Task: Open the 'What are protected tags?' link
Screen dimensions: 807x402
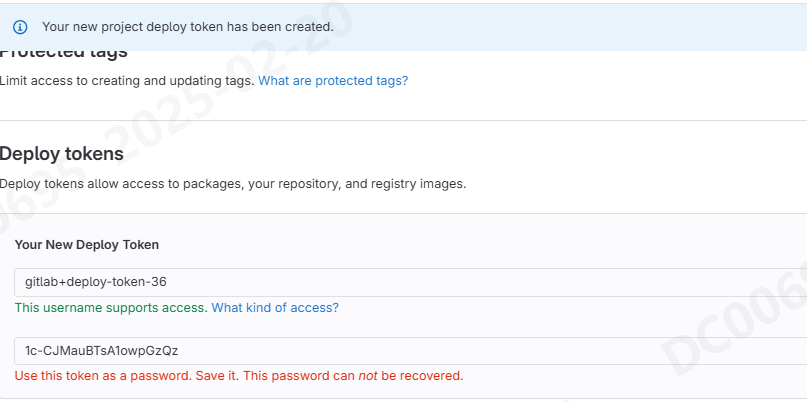Action: [x=333, y=81]
